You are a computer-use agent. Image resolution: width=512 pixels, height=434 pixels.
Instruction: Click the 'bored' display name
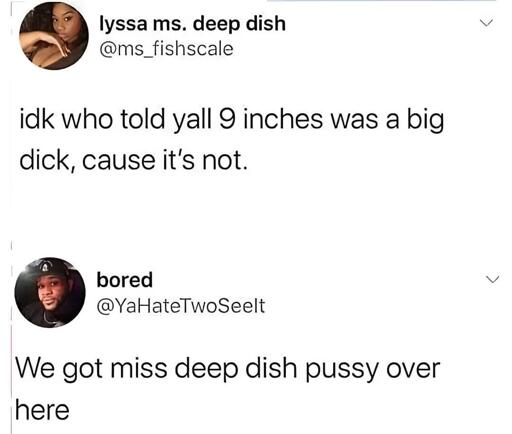click(x=125, y=280)
